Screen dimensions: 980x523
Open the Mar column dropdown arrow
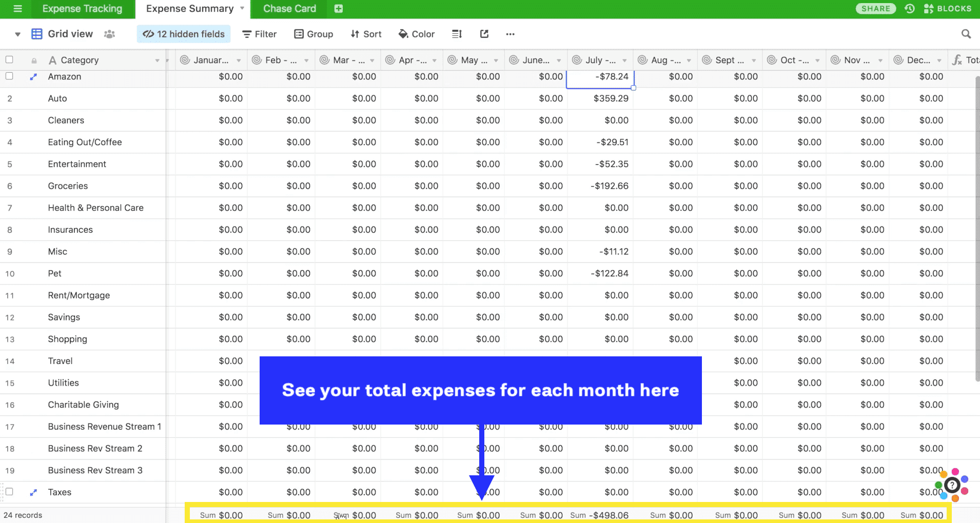pyautogui.click(x=372, y=61)
